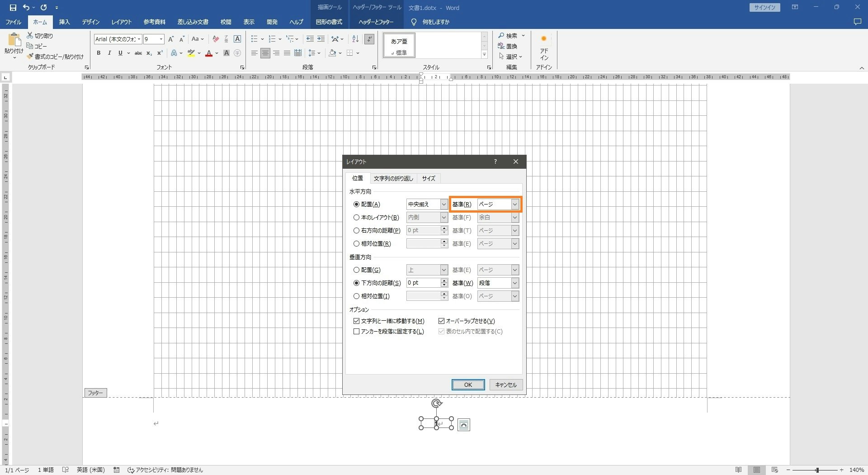
Task: Apply Bold formatting
Action: pyautogui.click(x=99, y=53)
